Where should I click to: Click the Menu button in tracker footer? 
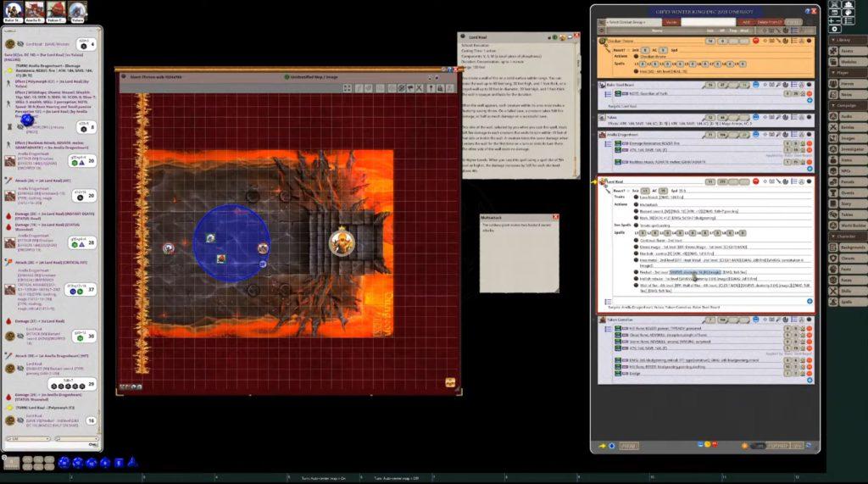tap(628, 446)
